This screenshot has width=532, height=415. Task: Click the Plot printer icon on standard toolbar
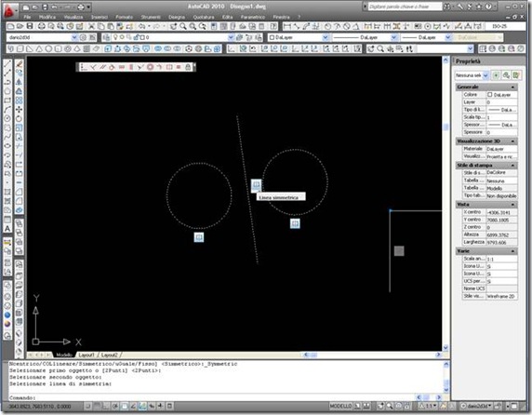pos(42,26)
